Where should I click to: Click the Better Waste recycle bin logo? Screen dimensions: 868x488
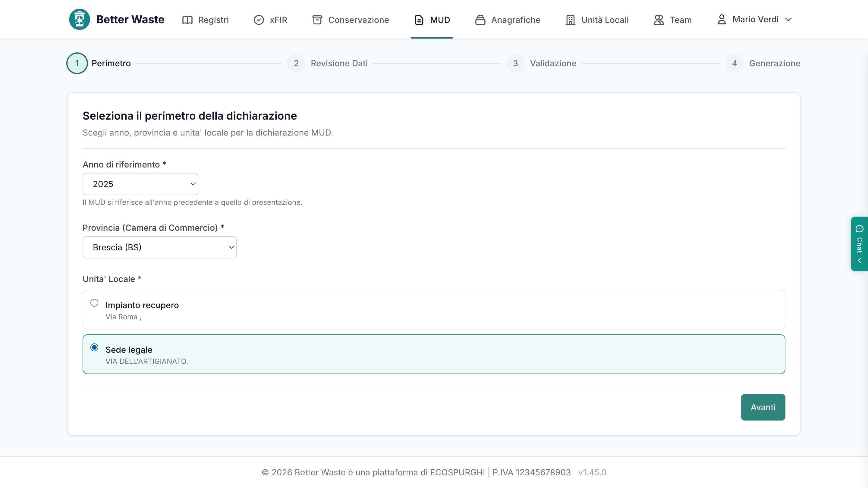pyautogui.click(x=80, y=20)
